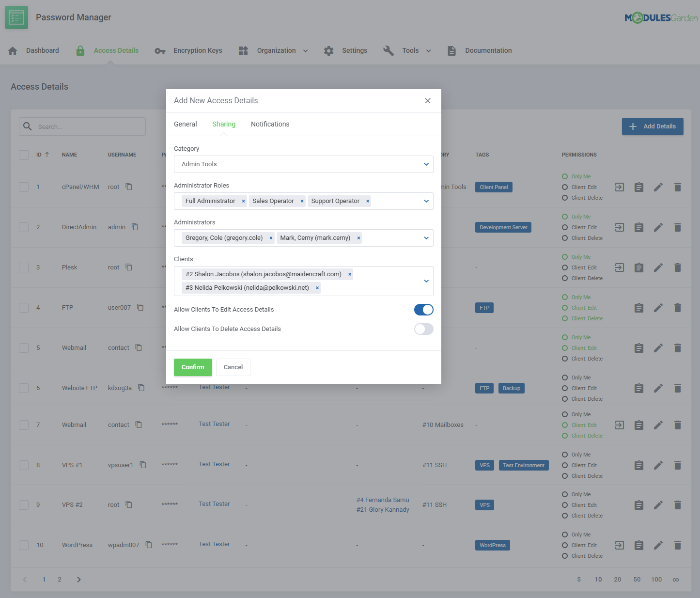Check the VPS #1 row checkbox

24,465
